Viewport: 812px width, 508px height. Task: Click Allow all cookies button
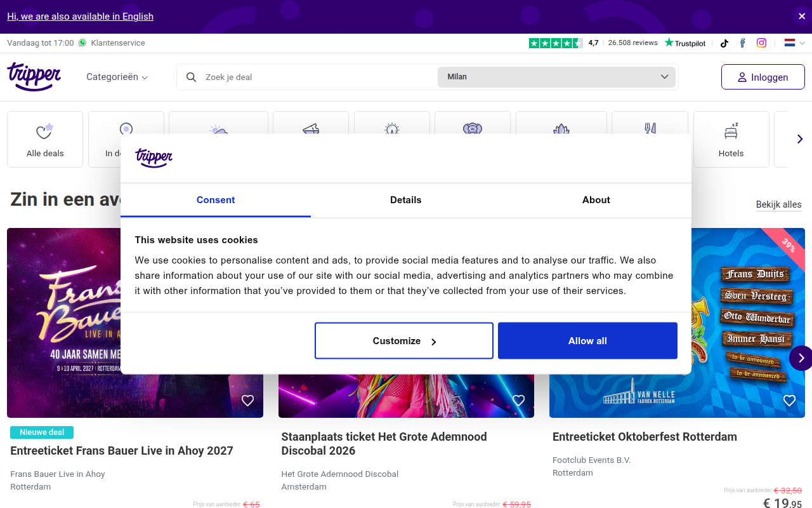587,341
